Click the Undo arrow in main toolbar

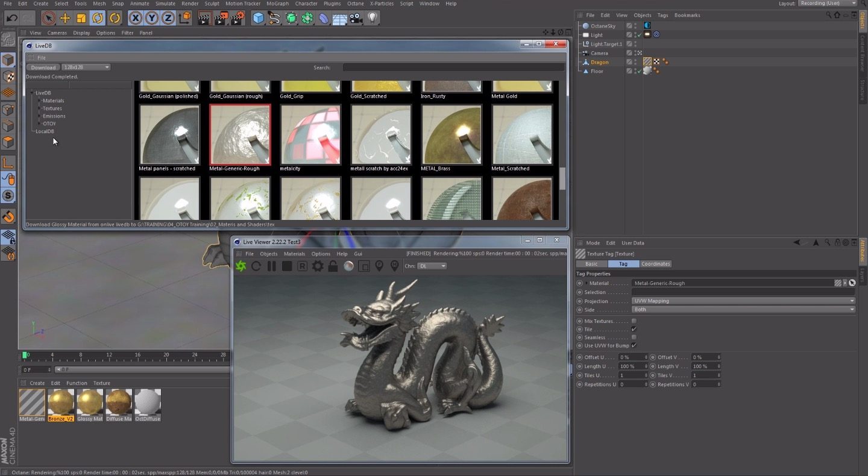click(x=12, y=18)
